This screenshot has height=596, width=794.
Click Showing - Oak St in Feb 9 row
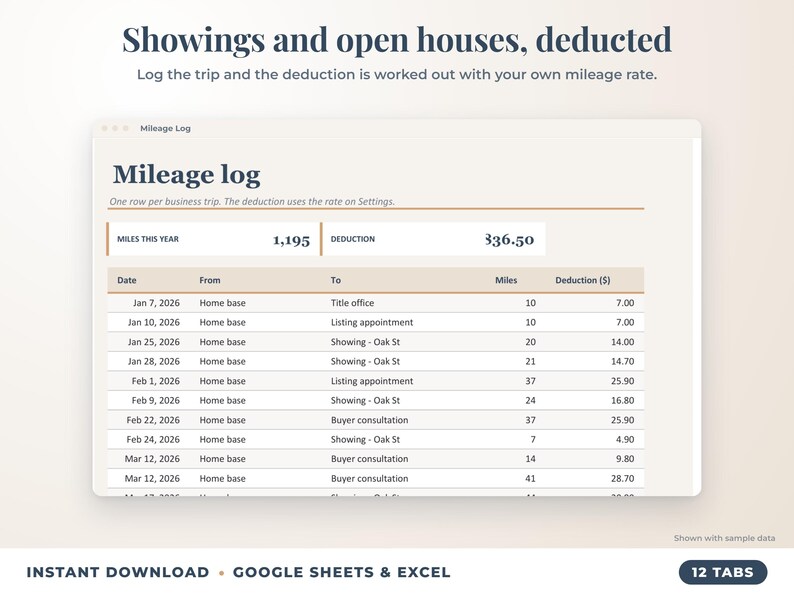pos(365,400)
